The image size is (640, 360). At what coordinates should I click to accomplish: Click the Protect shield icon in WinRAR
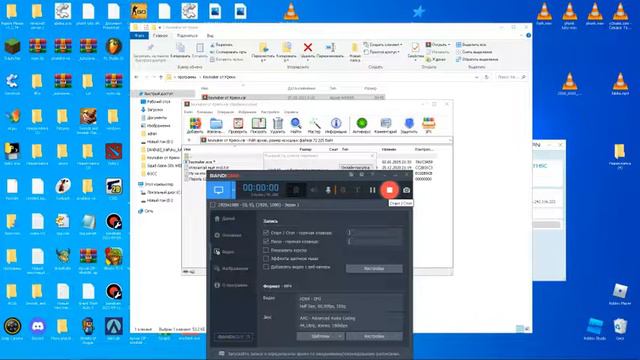point(409,126)
